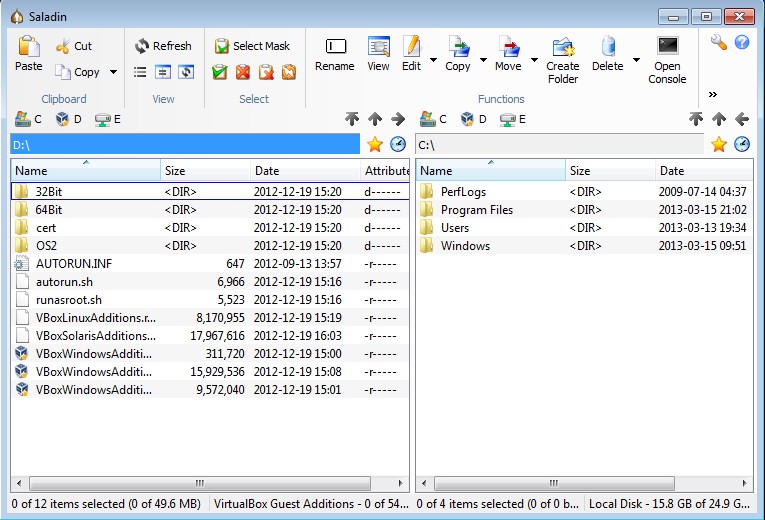Click the Cut scissors button

[74, 46]
